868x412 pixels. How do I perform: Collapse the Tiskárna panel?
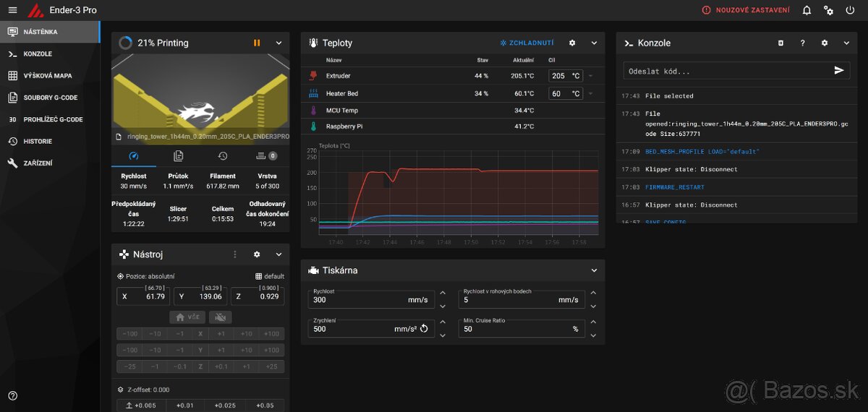pos(594,270)
